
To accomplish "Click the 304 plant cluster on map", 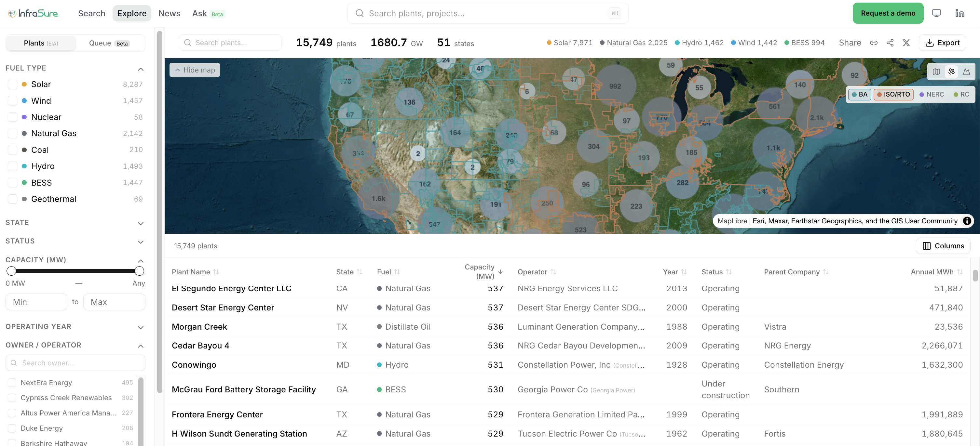I will (593, 146).
